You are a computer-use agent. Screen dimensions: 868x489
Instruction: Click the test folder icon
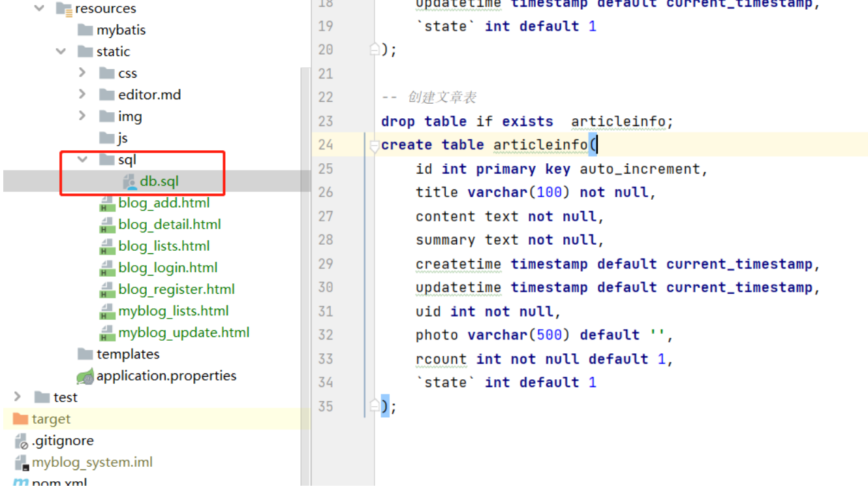pyautogui.click(x=42, y=397)
